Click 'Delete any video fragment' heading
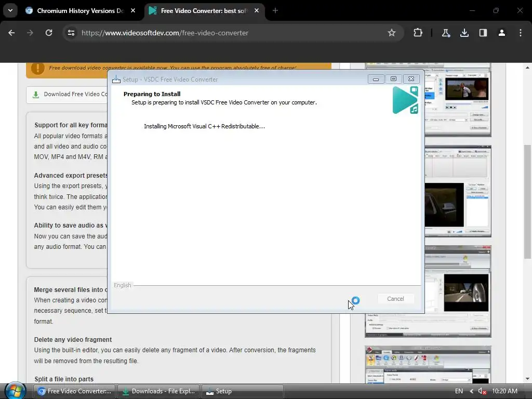 coord(73,340)
